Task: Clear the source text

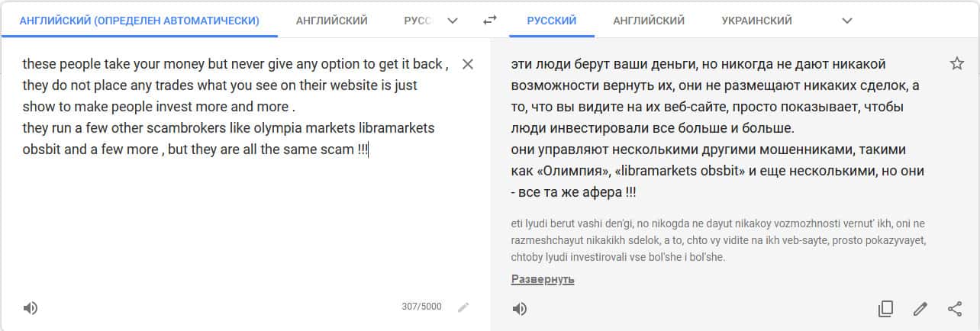Action: [x=468, y=64]
